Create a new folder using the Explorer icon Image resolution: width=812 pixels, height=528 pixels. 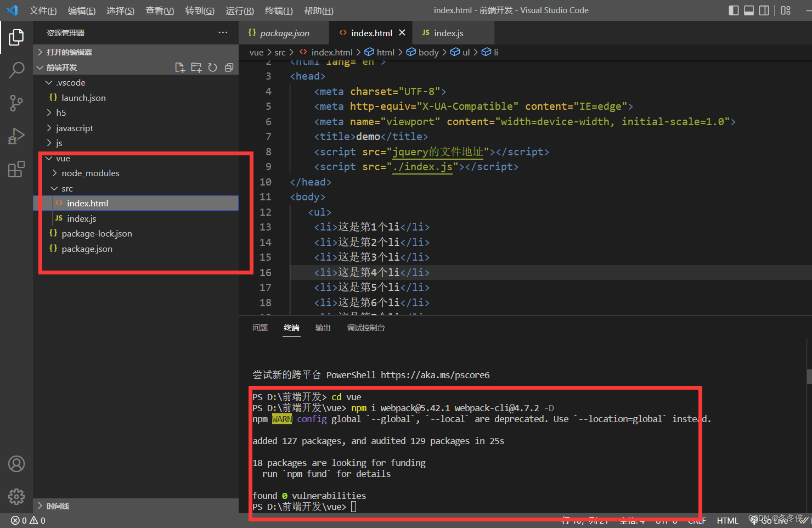coord(196,67)
